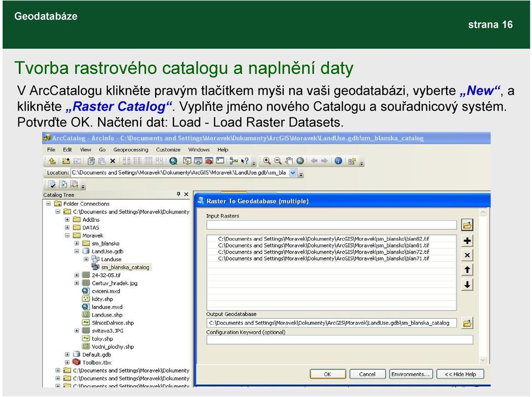
Task: Click the Create Thumbnail icon
Action: coord(352,161)
